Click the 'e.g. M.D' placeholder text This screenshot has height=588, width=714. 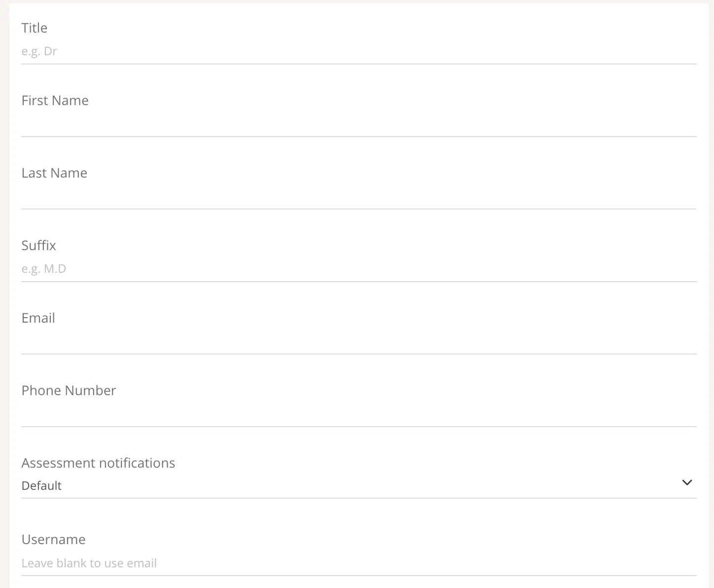44,268
